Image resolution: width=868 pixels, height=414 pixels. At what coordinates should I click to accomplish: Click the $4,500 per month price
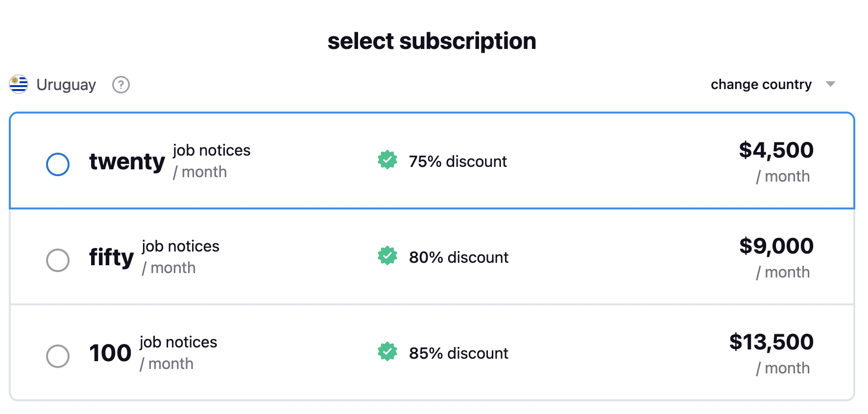click(776, 150)
